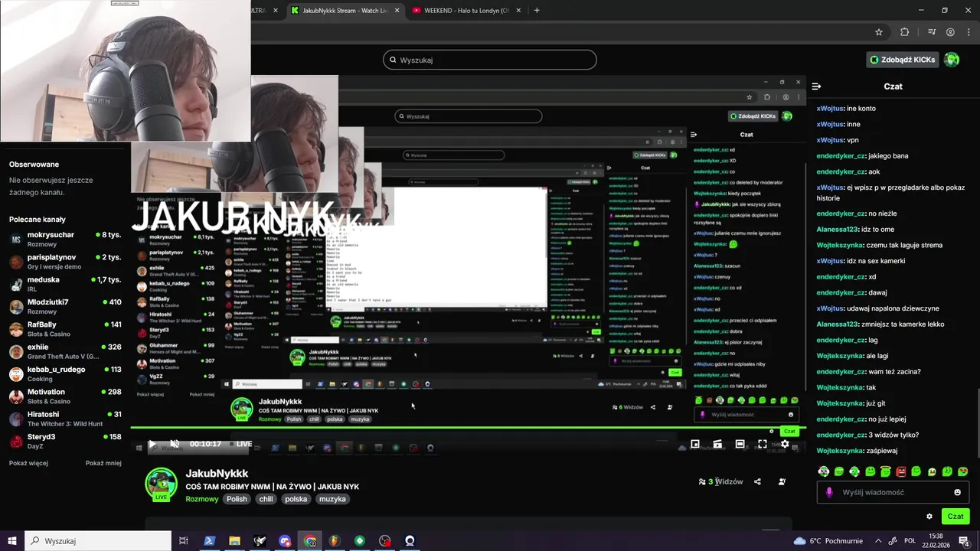Image resolution: width=980 pixels, height=551 pixels.
Task: Open recommended channel meduska
Action: 65,284
